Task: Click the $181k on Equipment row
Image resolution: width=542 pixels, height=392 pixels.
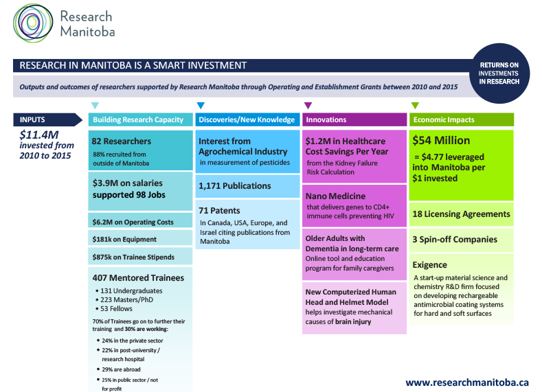Action: click(x=140, y=239)
